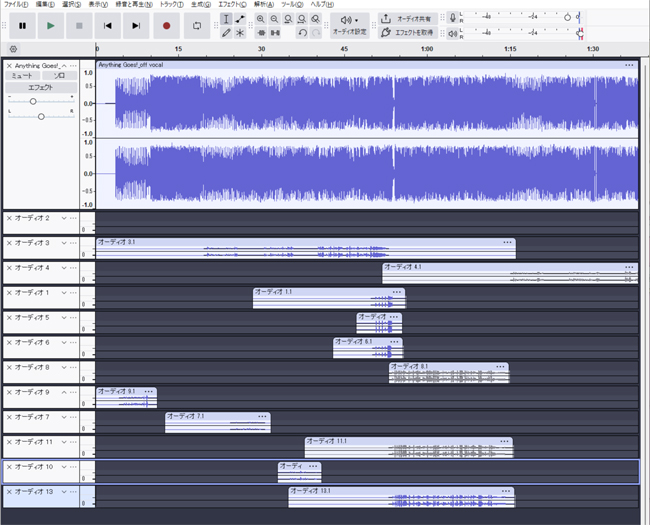Screen dimensions: 650x525
Task: Click the エフェクトを取得 get effects button
Action: [x=407, y=32]
